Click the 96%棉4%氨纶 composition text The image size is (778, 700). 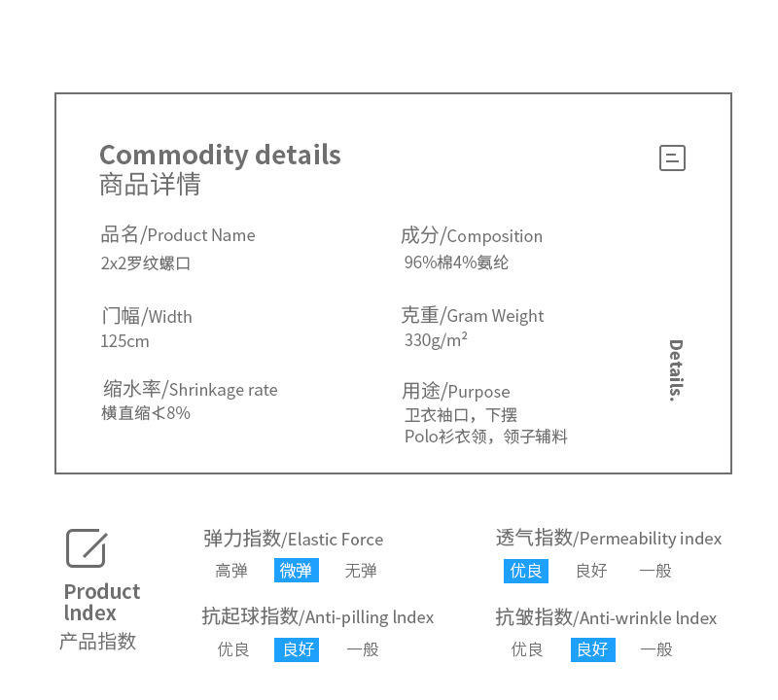(x=456, y=262)
